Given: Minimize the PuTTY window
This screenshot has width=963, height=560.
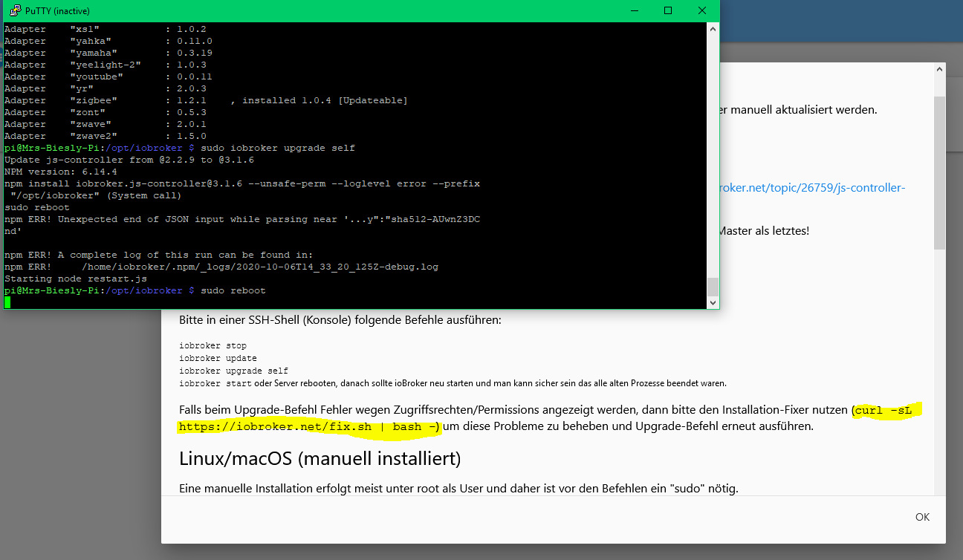Looking at the screenshot, I should pyautogui.click(x=634, y=10).
